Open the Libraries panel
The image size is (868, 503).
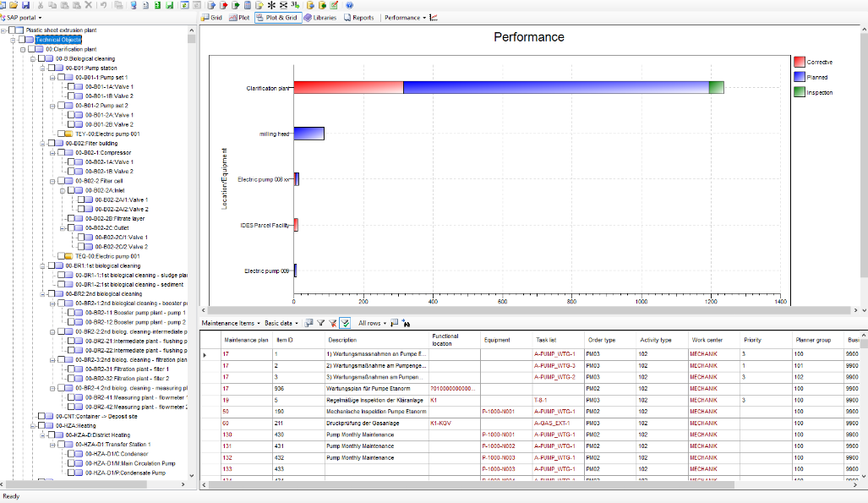point(321,17)
